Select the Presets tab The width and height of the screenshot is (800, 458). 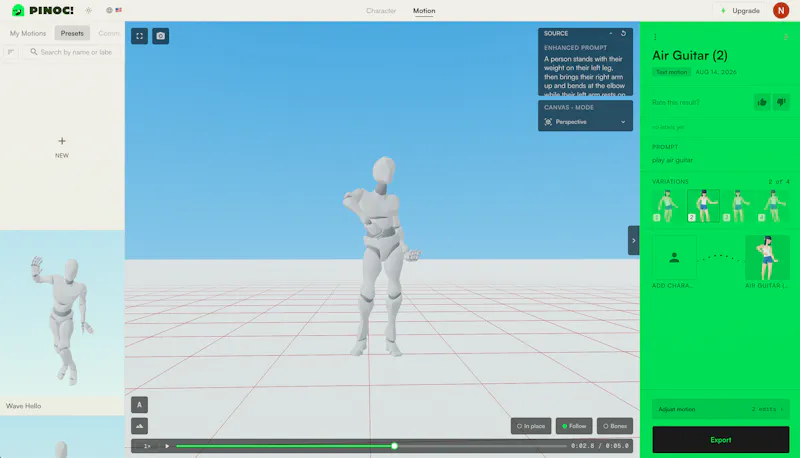tap(72, 33)
